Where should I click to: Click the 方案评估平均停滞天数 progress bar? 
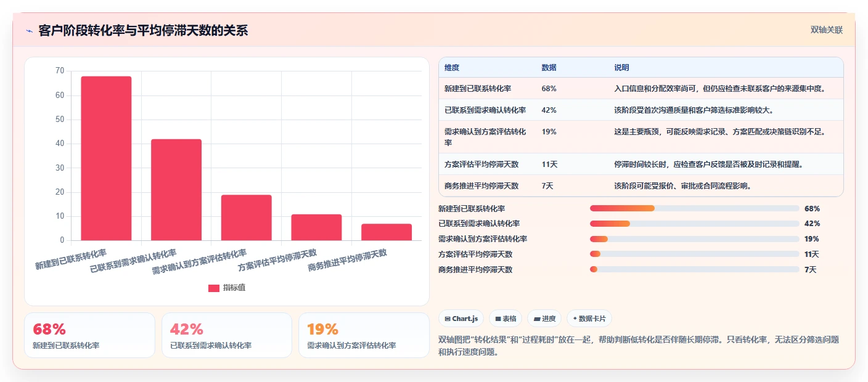(694, 254)
